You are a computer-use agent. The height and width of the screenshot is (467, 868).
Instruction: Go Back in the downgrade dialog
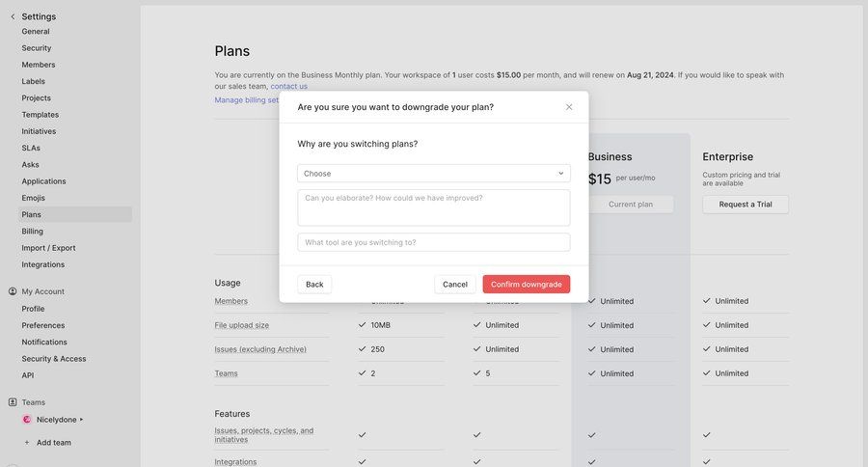click(314, 285)
